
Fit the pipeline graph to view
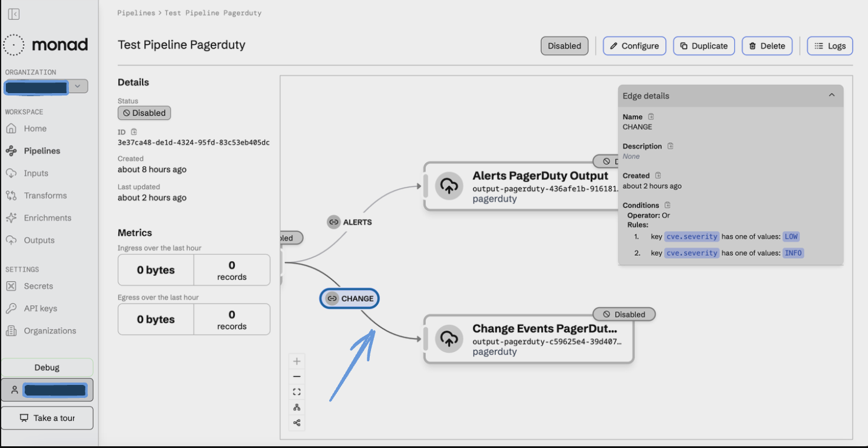297,392
